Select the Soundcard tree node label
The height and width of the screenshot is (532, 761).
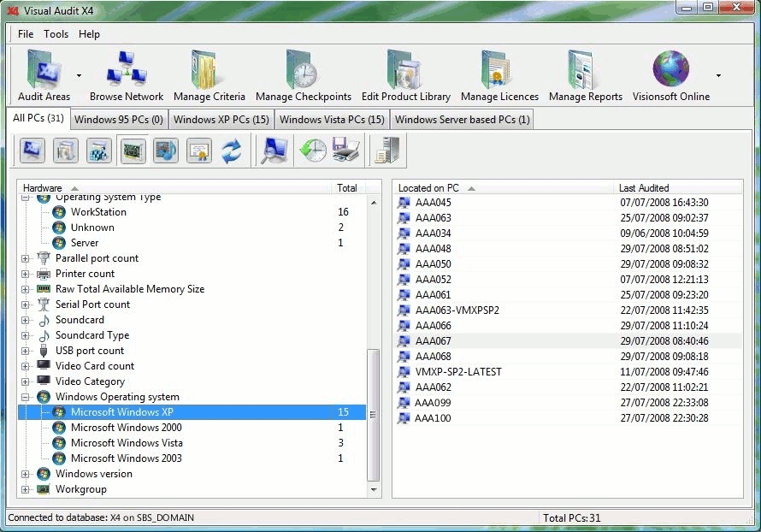coord(80,320)
